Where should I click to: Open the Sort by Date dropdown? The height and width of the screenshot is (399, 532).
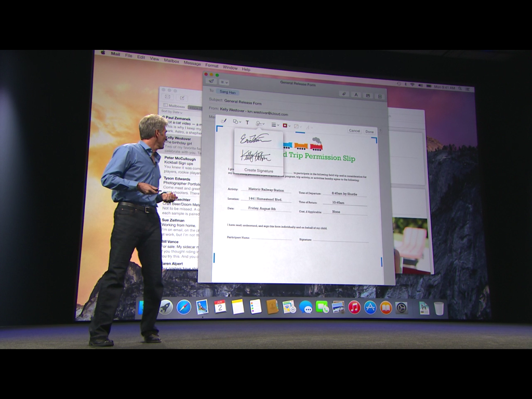point(172,112)
